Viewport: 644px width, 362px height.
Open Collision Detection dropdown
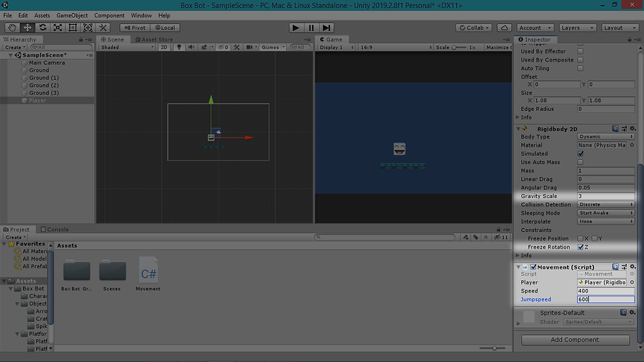[605, 204]
